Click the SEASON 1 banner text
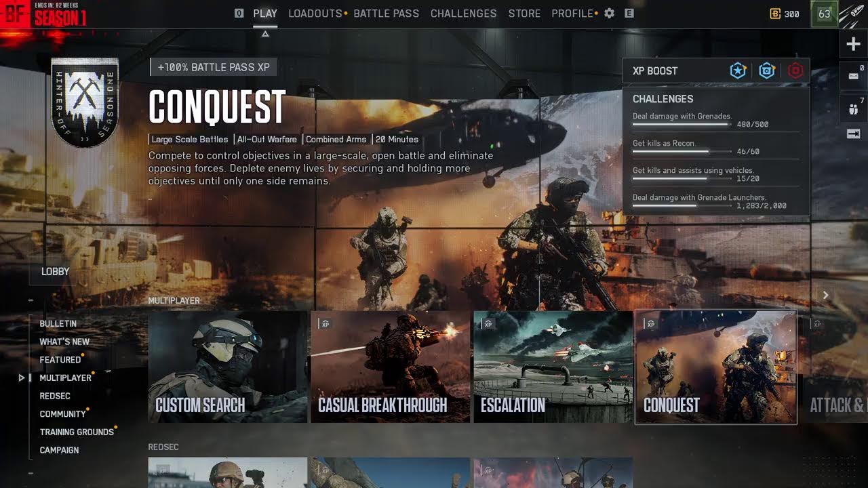The width and height of the screenshot is (868, 488). coord(60,18)
